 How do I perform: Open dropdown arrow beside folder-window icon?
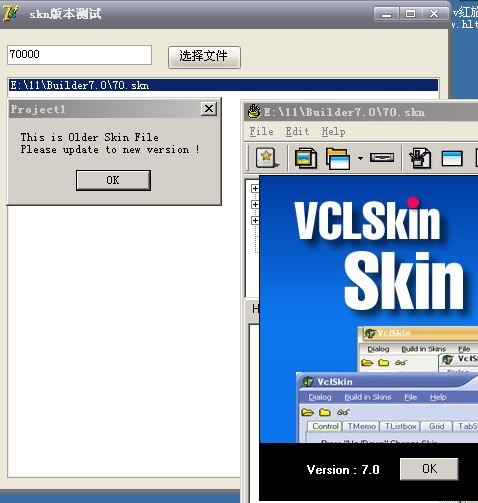click(x=360, y=158)
